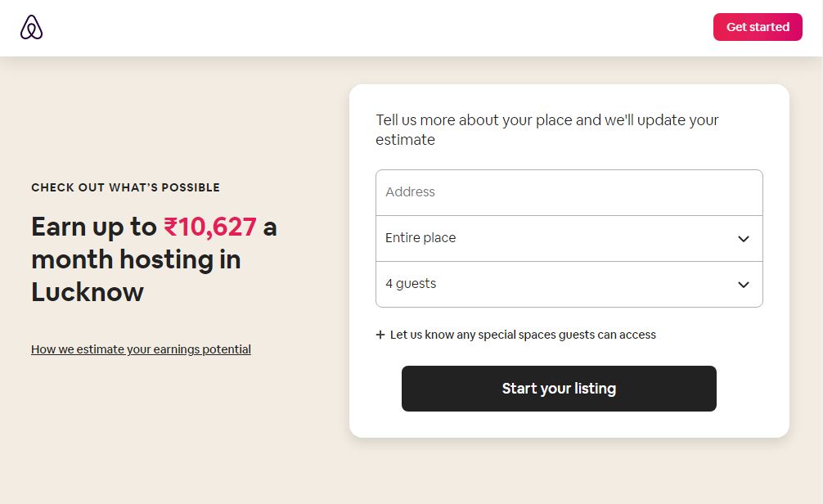Click the ₹10,627 earnings amount
The width and height of the screenshot is (823, 504).
click(x=210, y=227)
